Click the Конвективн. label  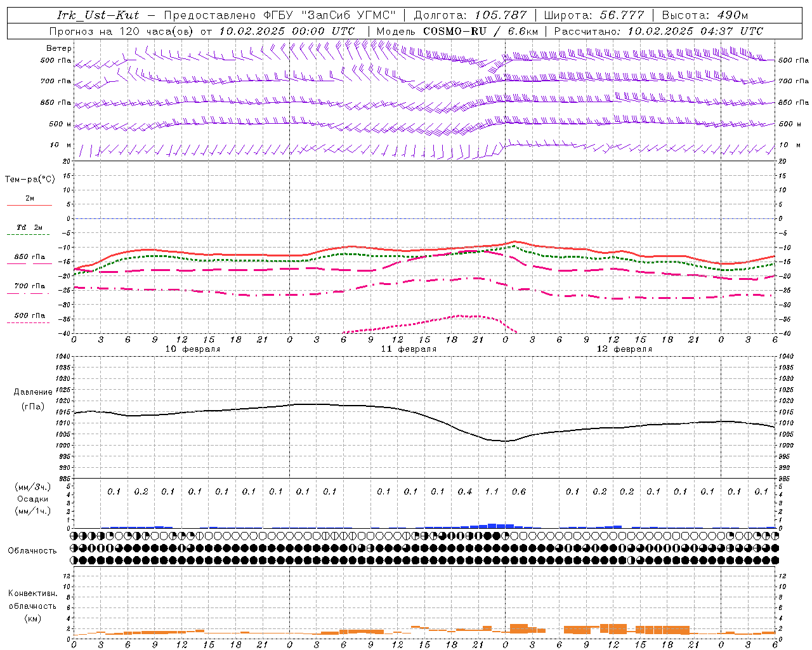32,594
